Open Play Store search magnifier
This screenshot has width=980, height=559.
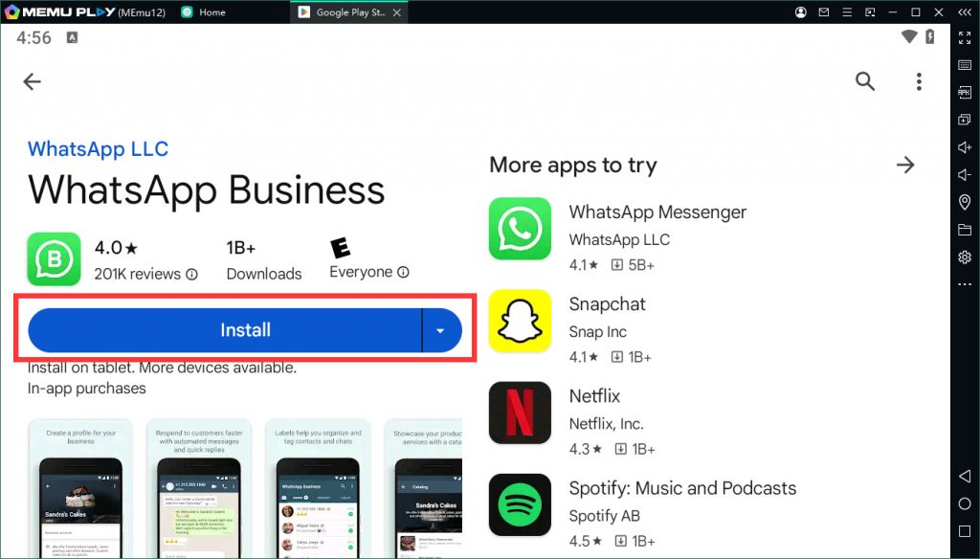(x=865, y=81)
